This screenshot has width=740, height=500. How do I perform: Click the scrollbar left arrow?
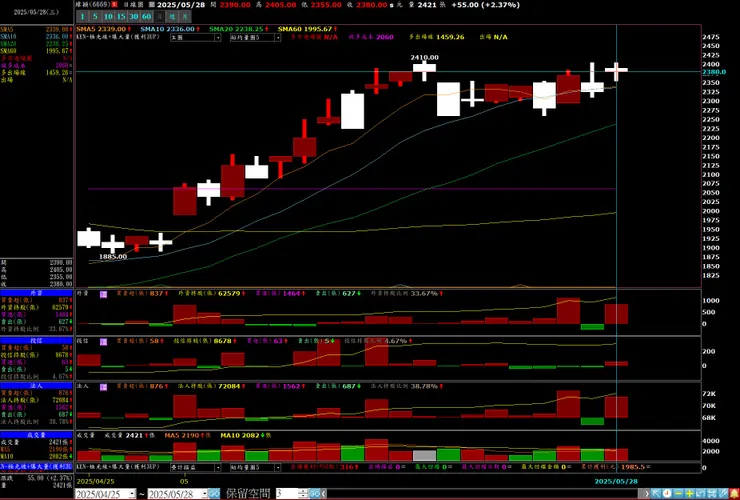click(323, 494)
